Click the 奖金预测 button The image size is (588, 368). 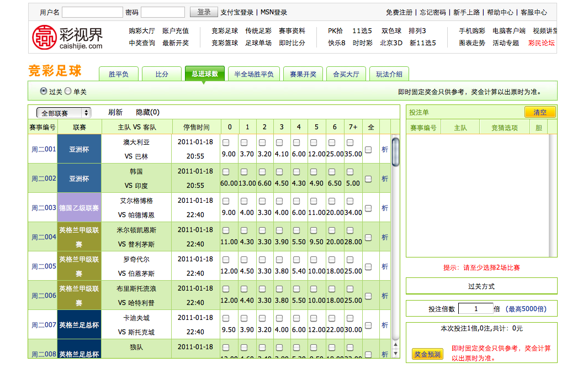point(427,354)
